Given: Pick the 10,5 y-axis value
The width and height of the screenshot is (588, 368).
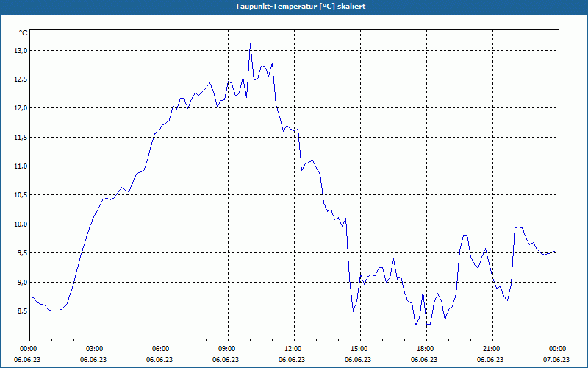Looking at the screenshot, I should tap(21, 195).
